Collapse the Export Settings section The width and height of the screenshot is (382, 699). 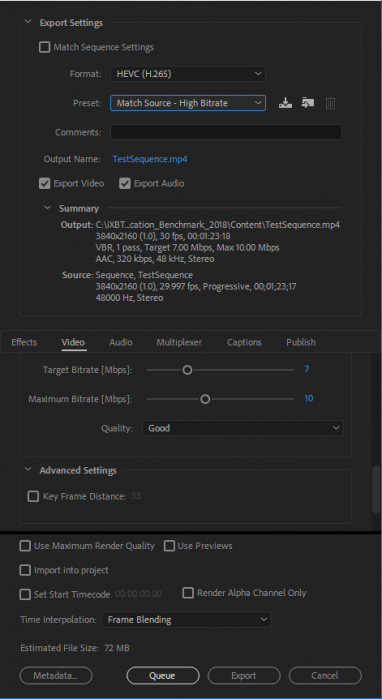point(28,22)
